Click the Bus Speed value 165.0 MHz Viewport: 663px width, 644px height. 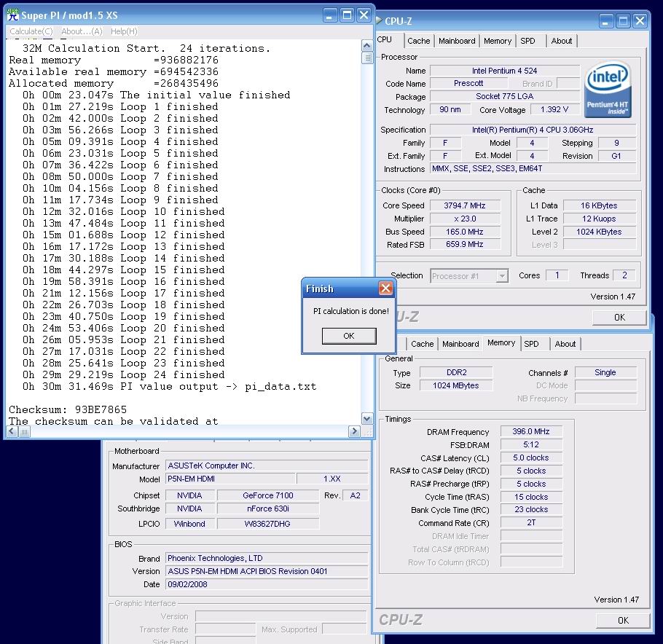click(465, 232)
